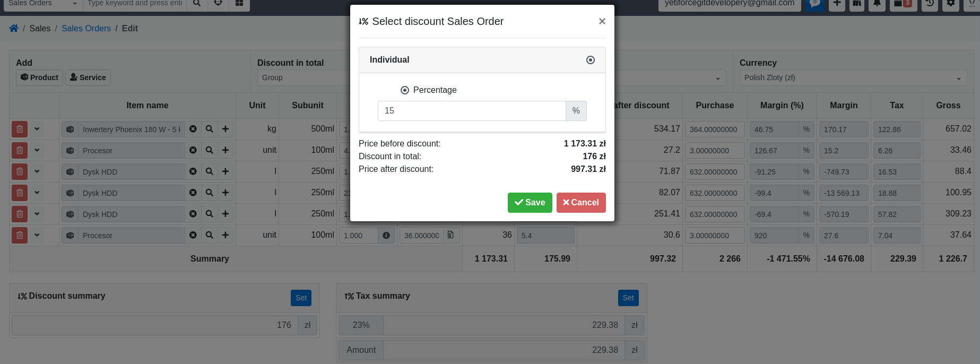Screen dimensions: 980x364
Task: Click the Discount summary value 176
Action: pos(155,325)
